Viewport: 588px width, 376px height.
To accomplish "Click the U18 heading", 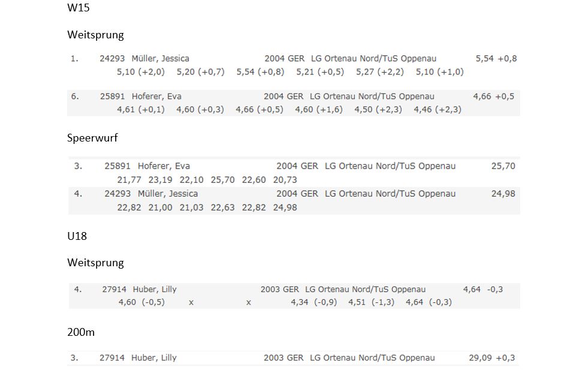I will (x=77, y=236).
